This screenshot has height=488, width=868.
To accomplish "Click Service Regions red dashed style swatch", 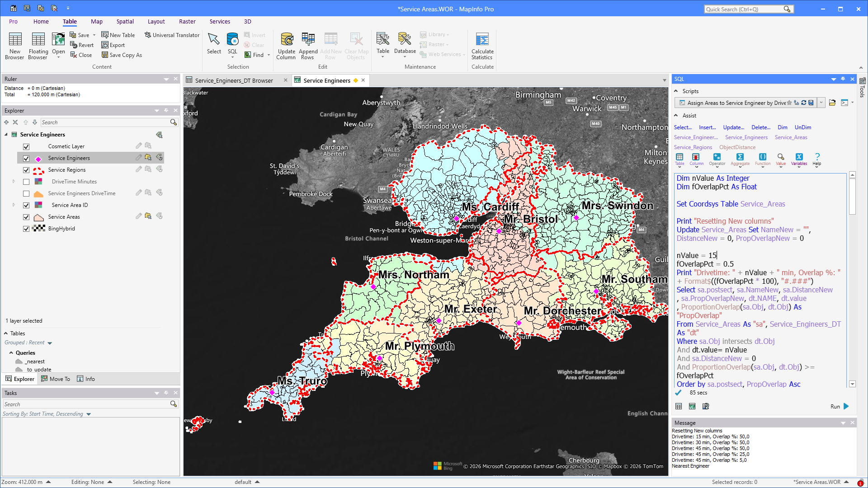I will 38,170.
